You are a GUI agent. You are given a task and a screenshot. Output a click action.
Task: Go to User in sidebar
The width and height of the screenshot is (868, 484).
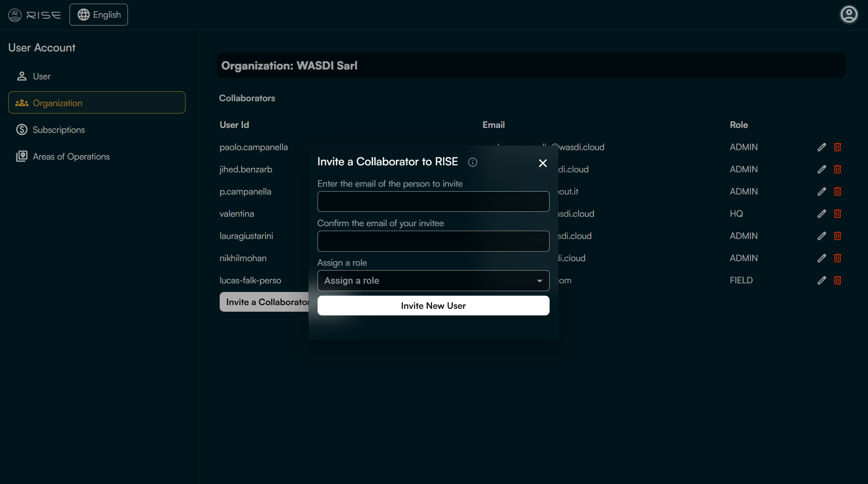(x=97, y=76)
